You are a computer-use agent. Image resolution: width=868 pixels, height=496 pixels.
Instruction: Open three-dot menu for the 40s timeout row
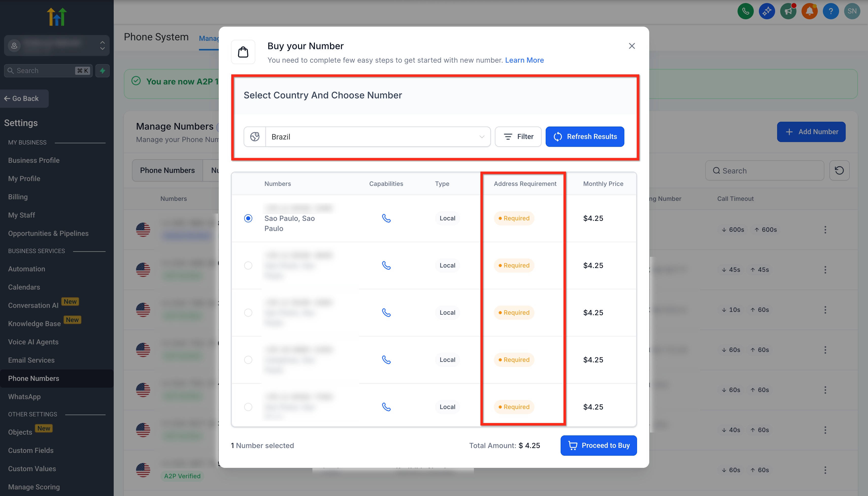(825, 430)
